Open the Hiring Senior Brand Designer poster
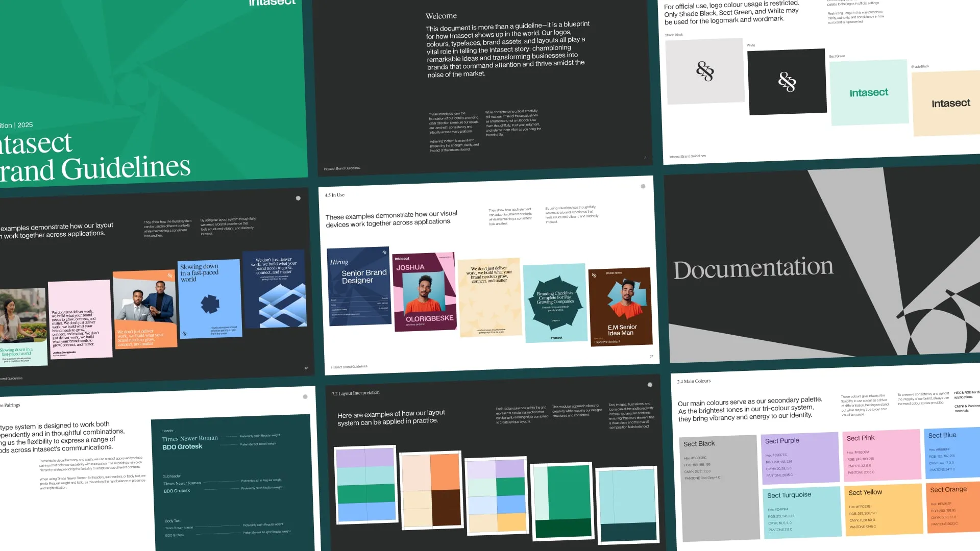The image size is (980, 551). coord(359,286)
